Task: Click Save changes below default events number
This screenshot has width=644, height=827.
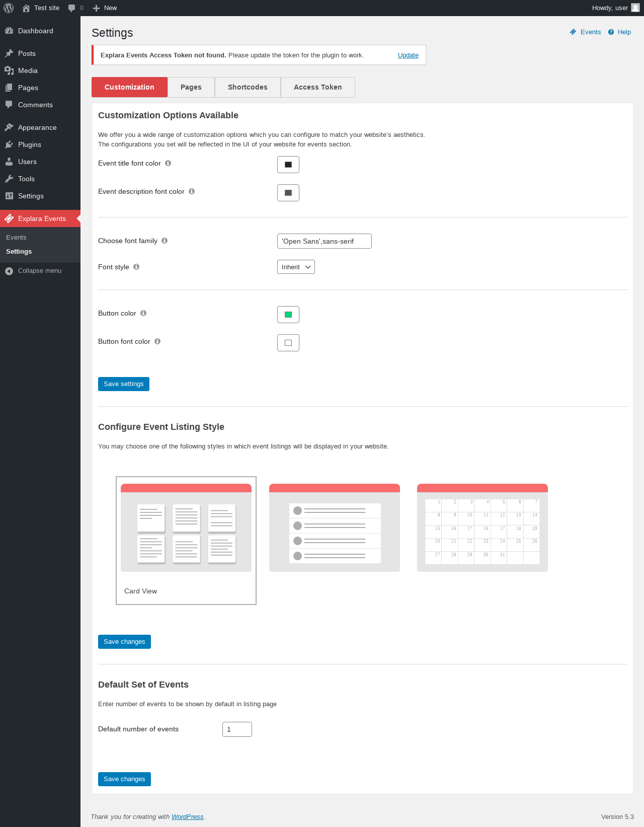Action: tap(124, 779)
